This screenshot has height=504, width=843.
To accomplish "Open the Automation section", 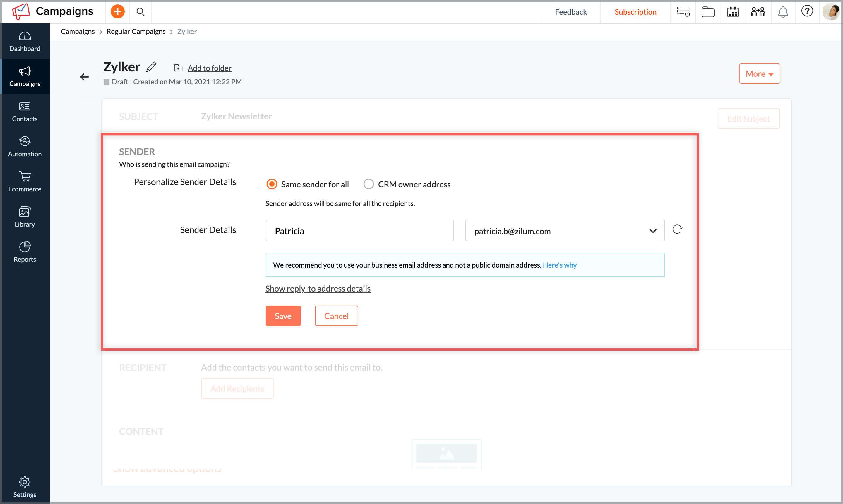I will 25,146.
